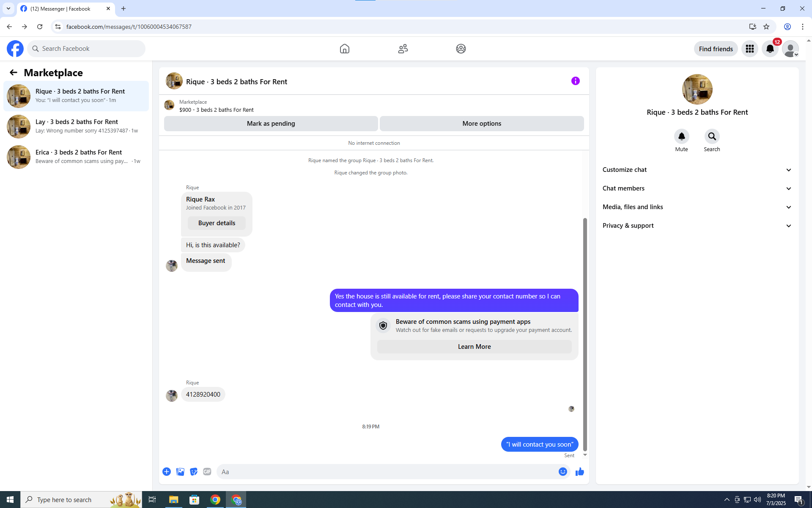Click the Mark as pending button

271,124
